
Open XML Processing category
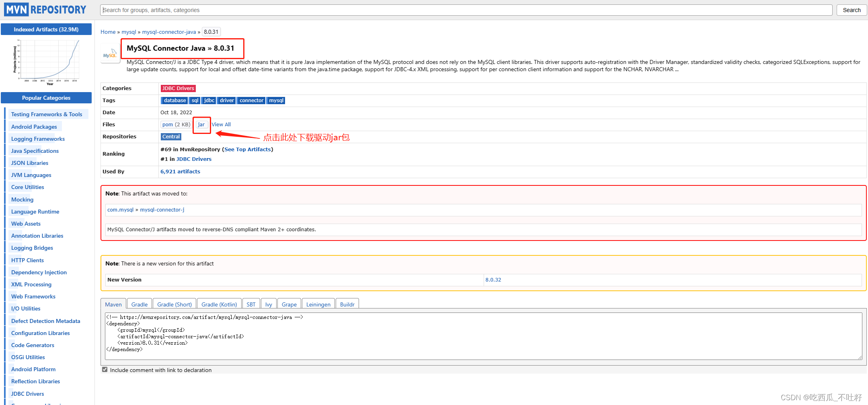coord(31,284)
